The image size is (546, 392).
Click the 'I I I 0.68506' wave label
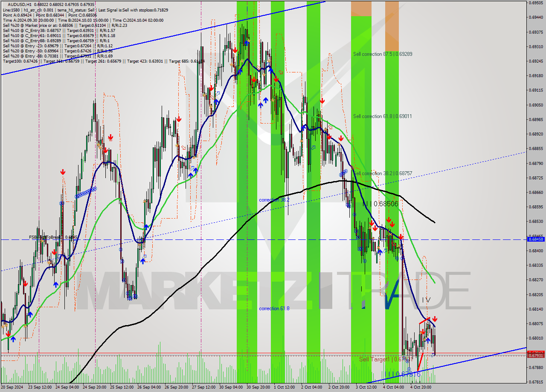[x=380, y=204]
